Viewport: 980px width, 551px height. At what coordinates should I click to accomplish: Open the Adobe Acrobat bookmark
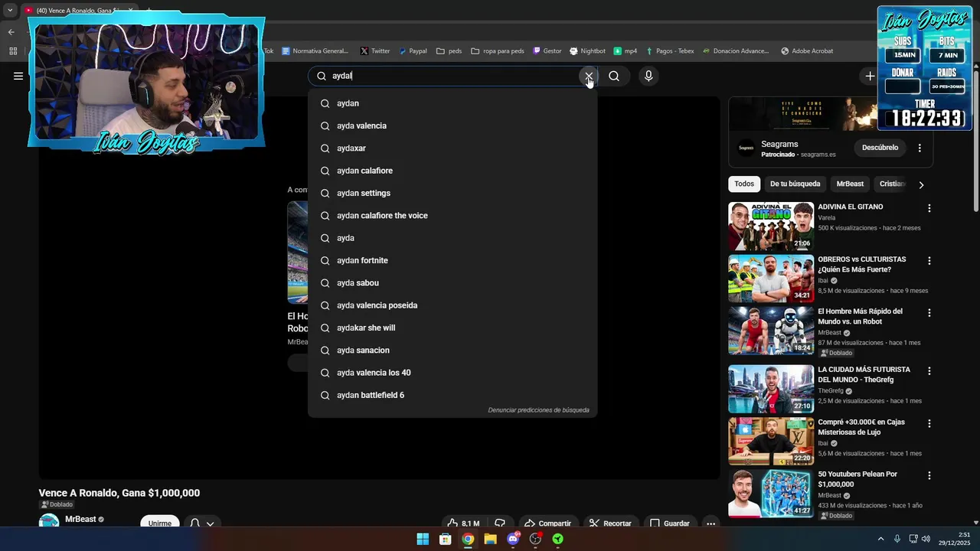click(x=807, y=51)
